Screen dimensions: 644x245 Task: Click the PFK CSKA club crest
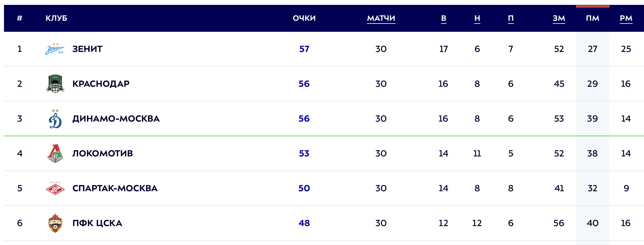(x=55, y=223)
